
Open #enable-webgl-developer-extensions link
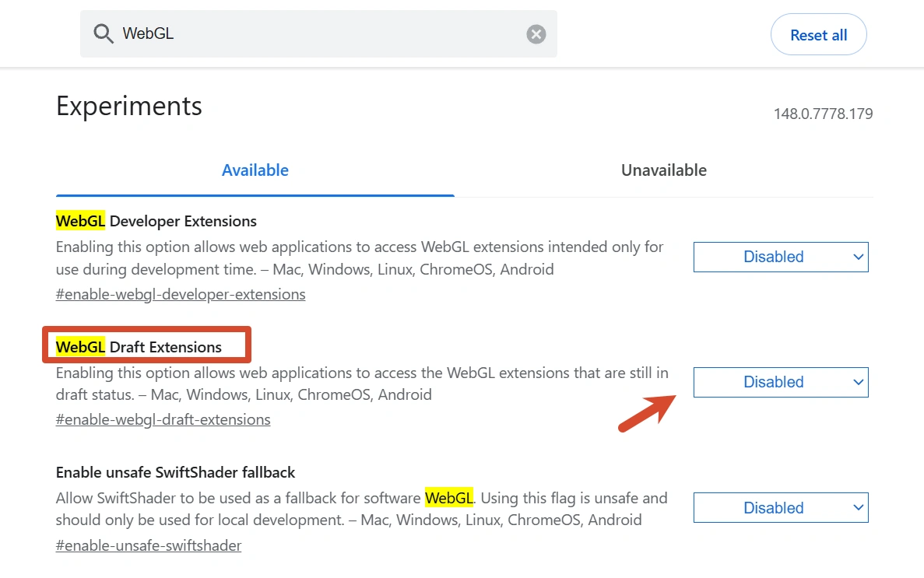[181, 294]
